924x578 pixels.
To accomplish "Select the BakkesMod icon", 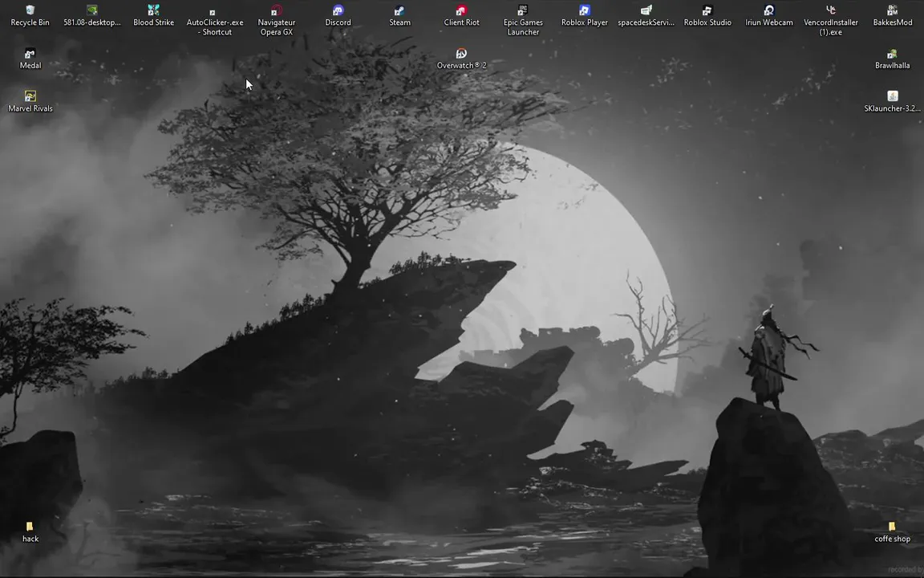I will pos(892,16).
